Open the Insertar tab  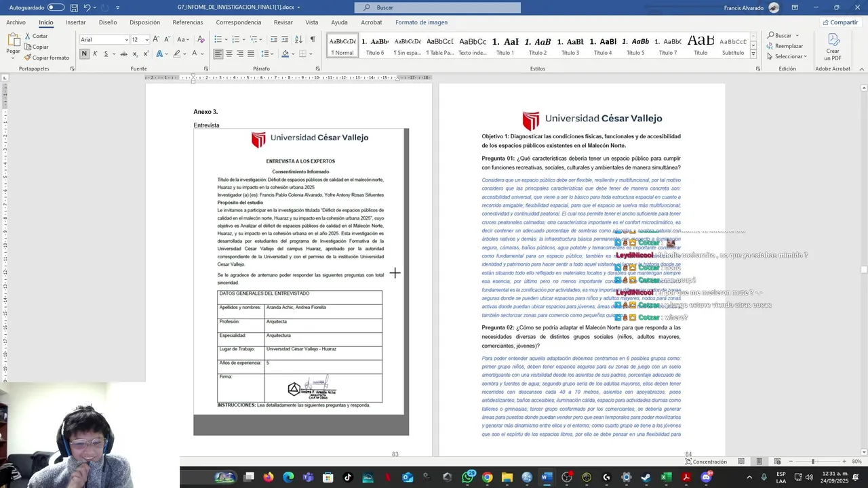(x=76, y=22)
